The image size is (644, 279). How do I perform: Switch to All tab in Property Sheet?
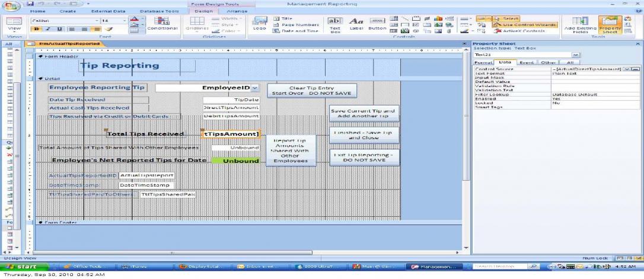tap(570, 62)
